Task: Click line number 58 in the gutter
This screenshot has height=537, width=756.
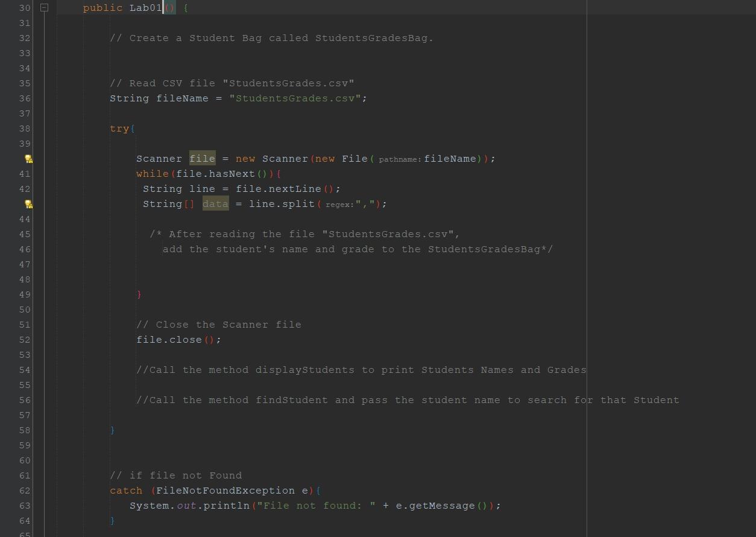Action: coord(24,430)
